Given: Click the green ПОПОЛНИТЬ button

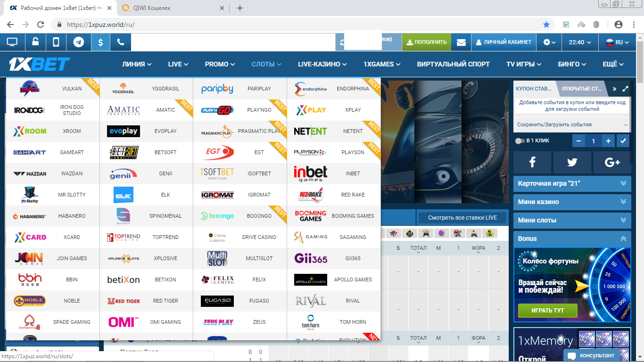Looking at the screenshot, I should 426,42.
